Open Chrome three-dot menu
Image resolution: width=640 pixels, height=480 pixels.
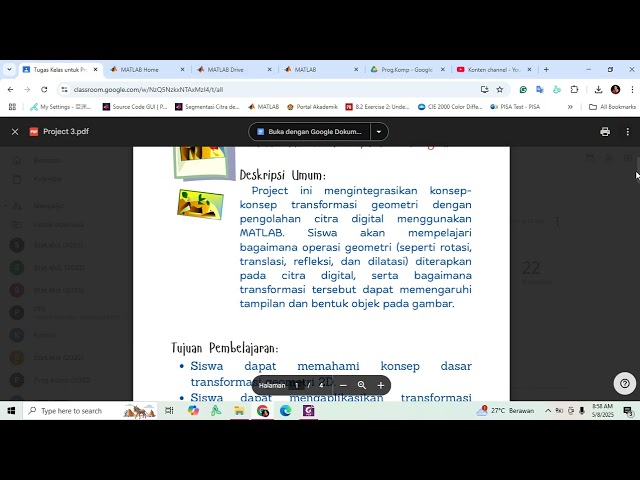coord(632,89)
